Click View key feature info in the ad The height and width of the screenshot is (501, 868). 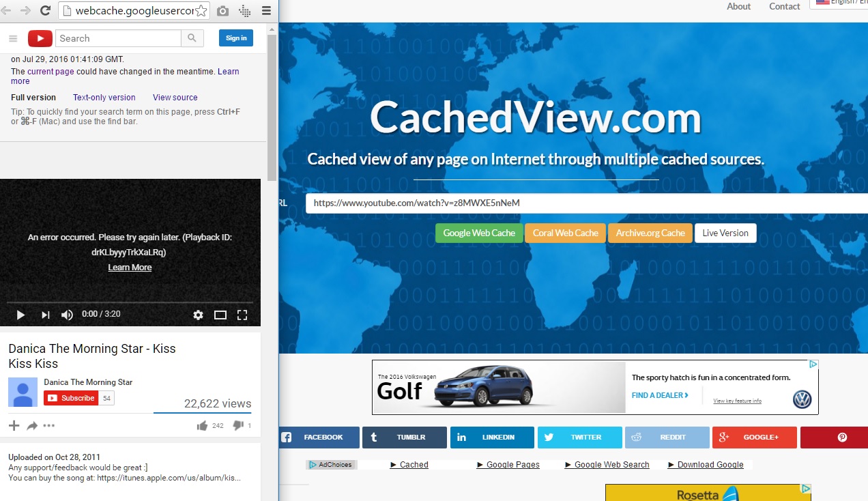pos(737,401)
